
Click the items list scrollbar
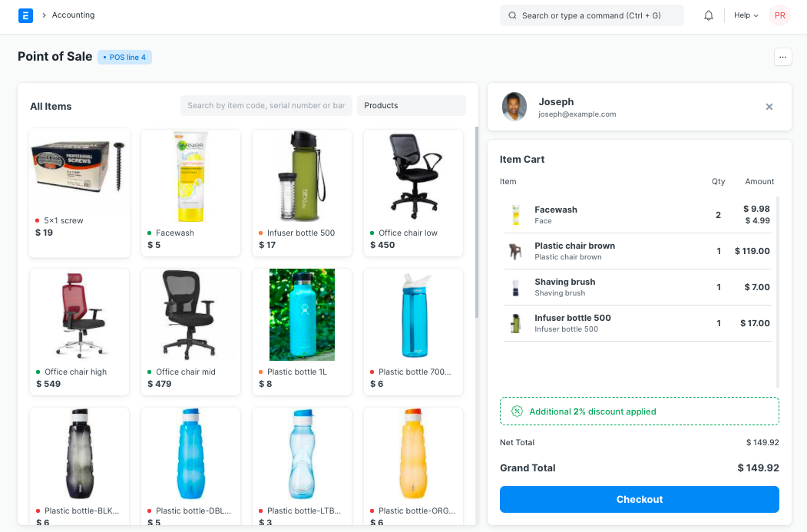[x=477, y=223]
